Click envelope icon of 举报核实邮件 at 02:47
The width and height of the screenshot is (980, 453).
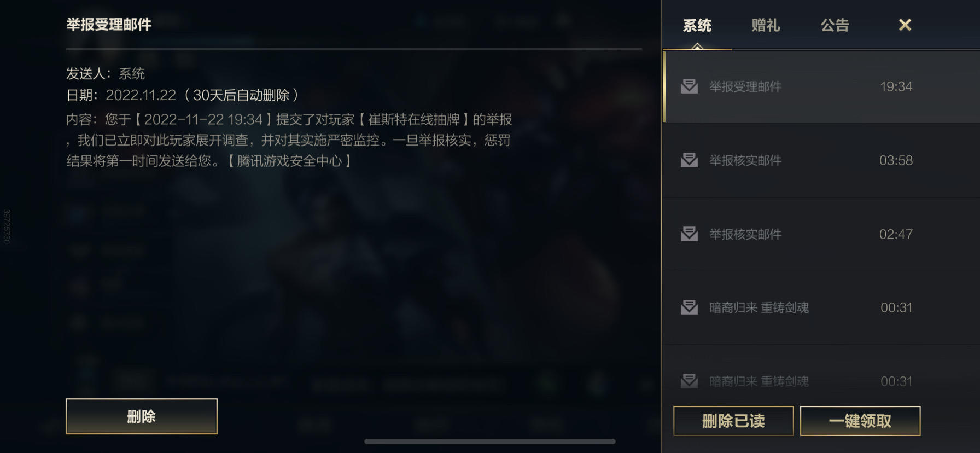tap(689, 234)
